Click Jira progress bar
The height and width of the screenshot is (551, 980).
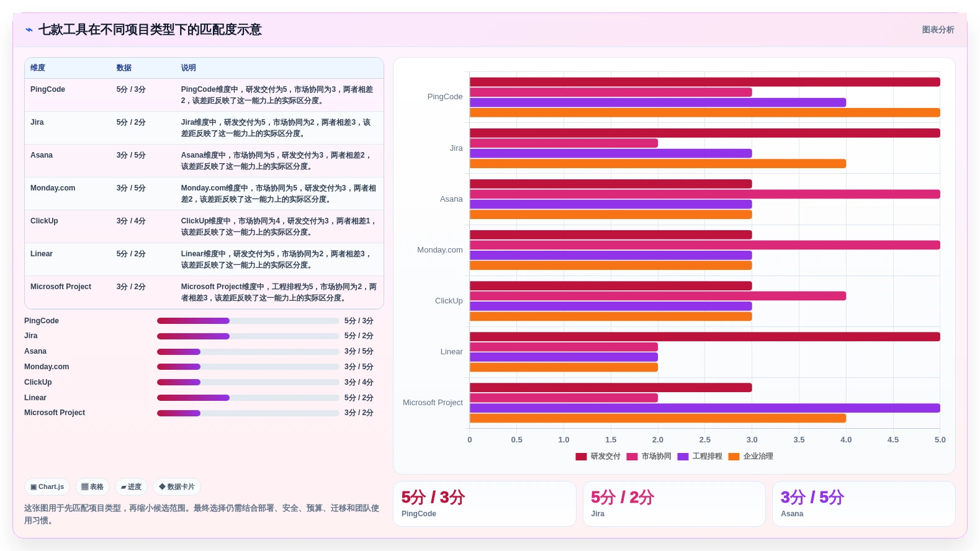point(248,336)
